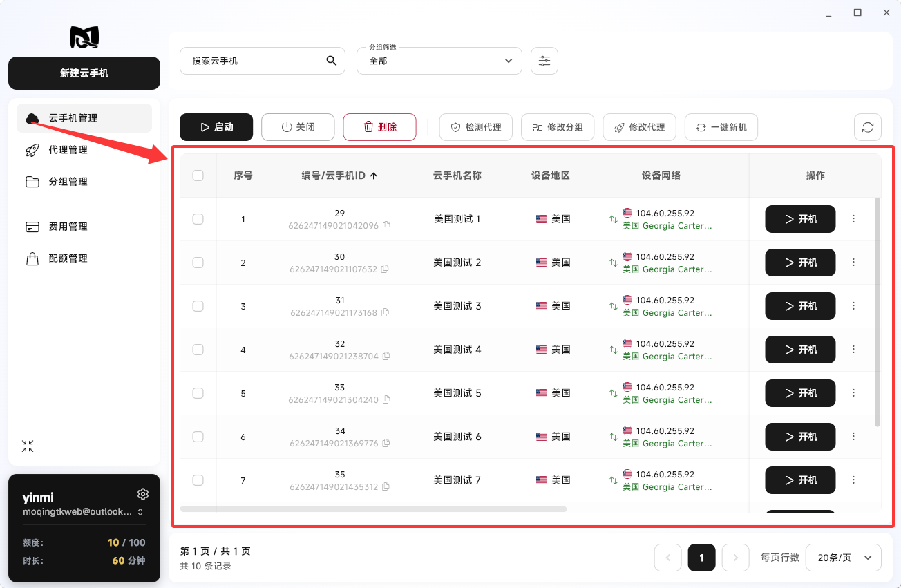Screen dimensions: 901x588
Task: Check the box for row 美国测试 3
Action: coord(198,306)
